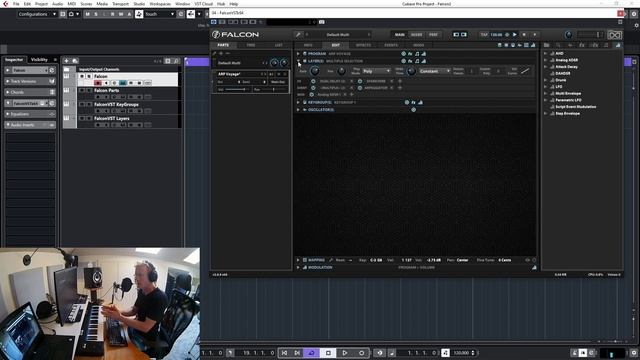Toggle the Dual Delay effect power button

(313, 81)
